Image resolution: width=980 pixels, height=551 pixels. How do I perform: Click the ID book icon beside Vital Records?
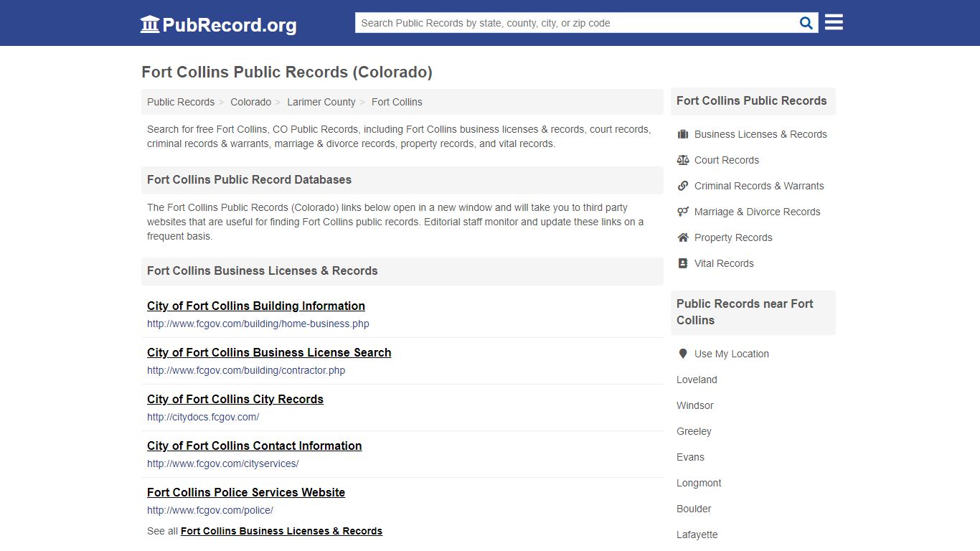(x=683, y=263)
